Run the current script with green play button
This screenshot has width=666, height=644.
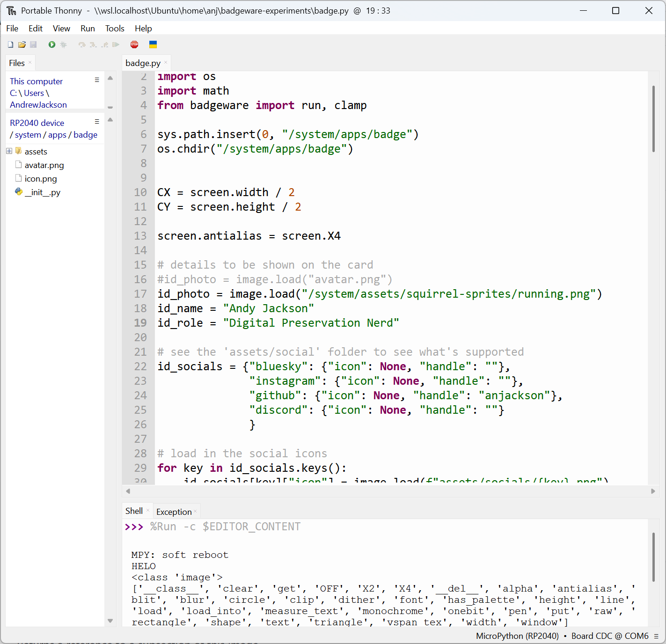coord(52,44)
